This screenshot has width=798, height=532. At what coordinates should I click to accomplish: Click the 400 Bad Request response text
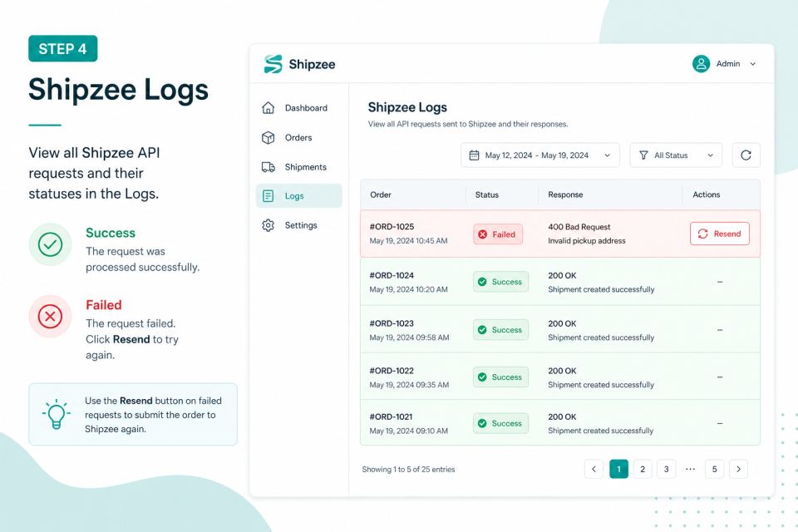tap(579, 227)
